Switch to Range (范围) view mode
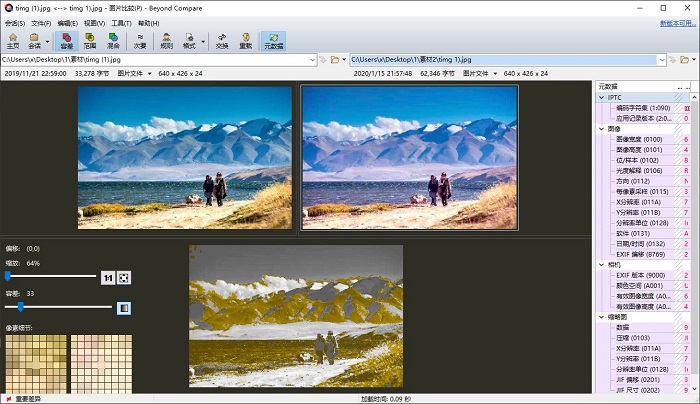 90,41
